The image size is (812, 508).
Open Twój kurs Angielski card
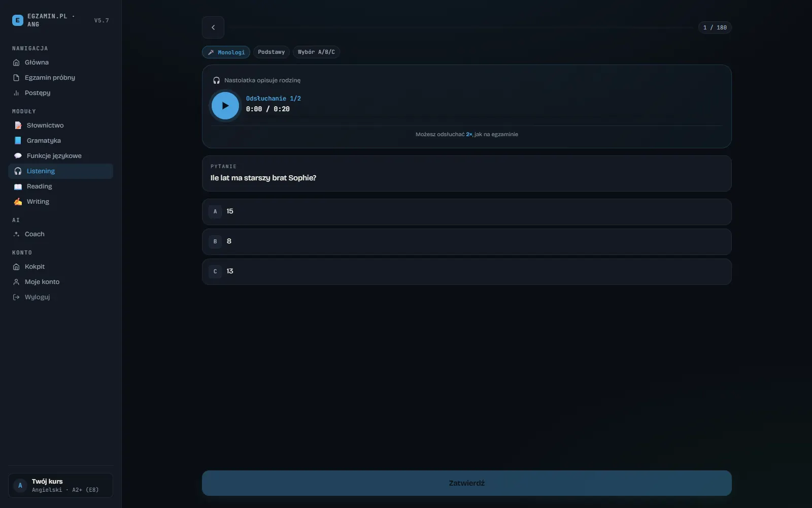coord(61,485)
